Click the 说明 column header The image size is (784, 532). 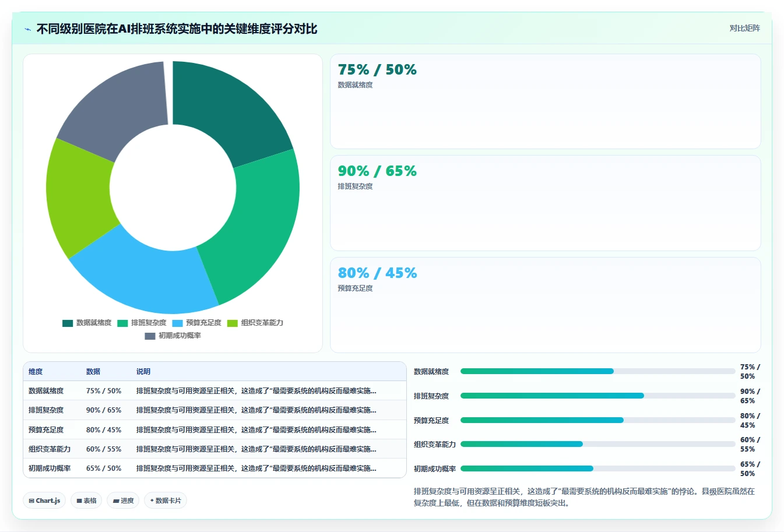pos(143,372)
